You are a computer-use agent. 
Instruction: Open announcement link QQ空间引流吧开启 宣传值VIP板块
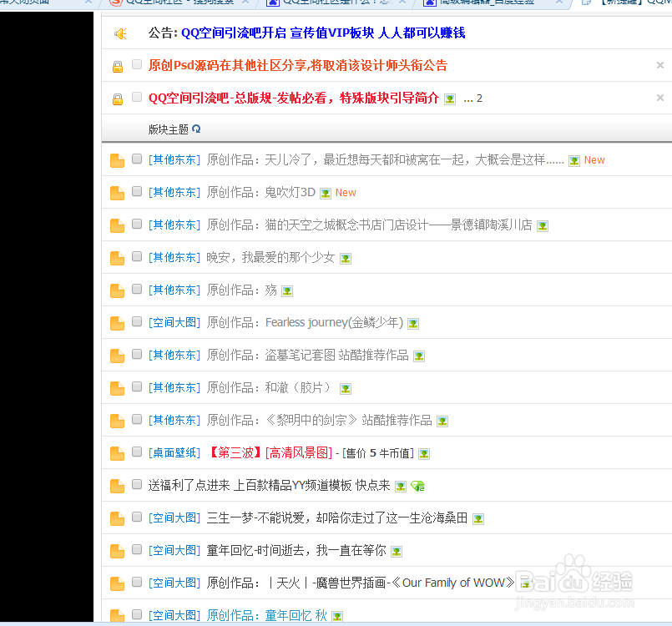coord(323,33)
